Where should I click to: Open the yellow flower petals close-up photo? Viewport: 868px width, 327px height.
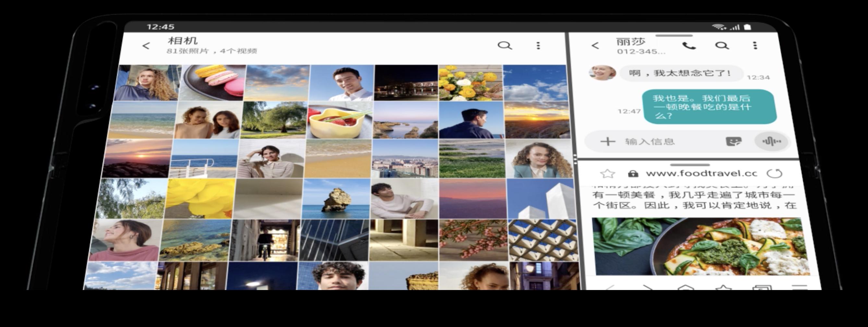[199, 199]
